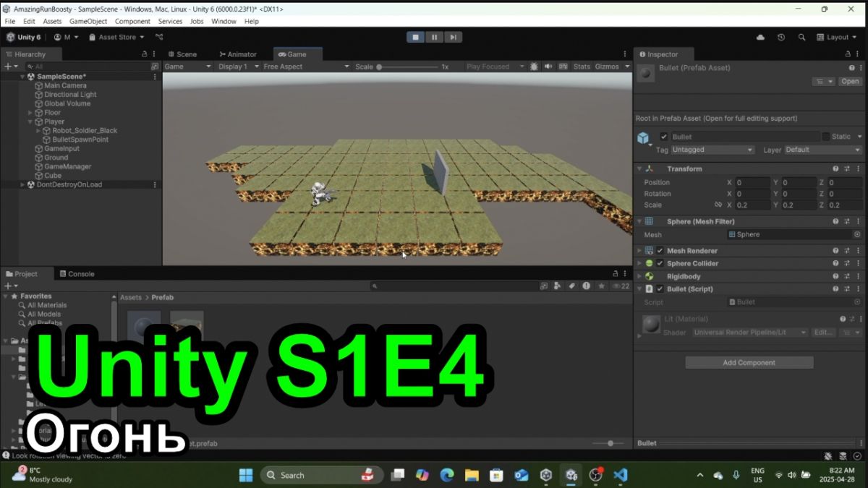868x488 pixels.
Task: Pick a mesh with the Sphere object selector
Action: pos(857,235)
